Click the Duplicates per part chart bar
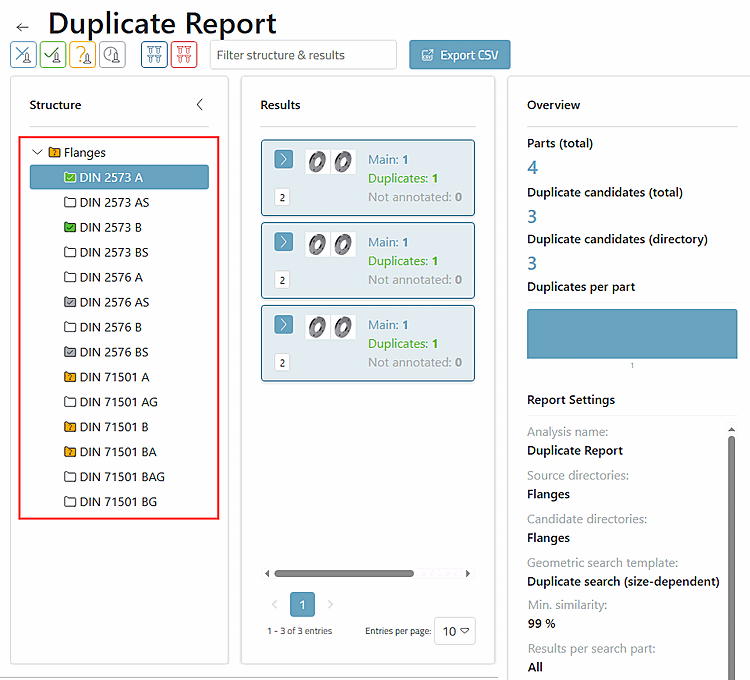This screenshot has height=680, width=750. 632,333
